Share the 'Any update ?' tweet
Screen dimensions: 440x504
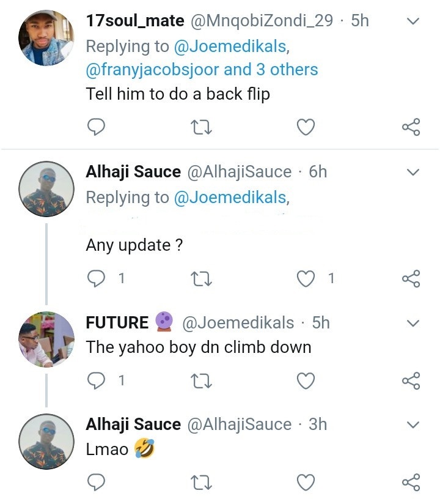411,278
